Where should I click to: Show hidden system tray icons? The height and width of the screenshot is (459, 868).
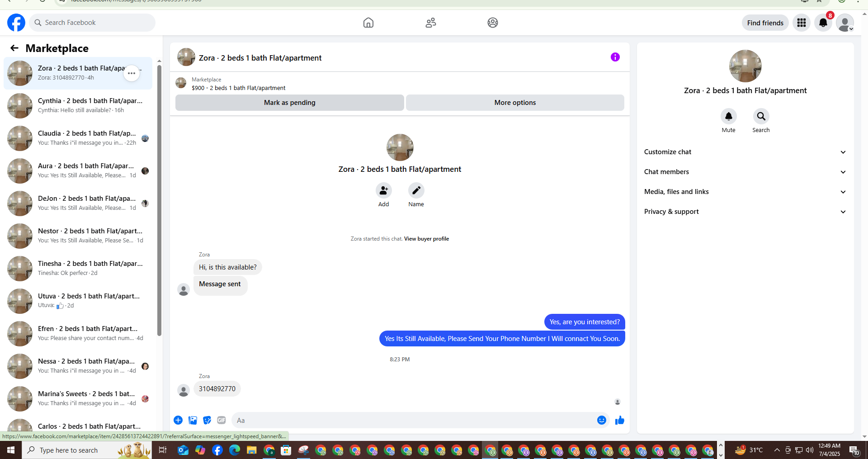click(x=777, y=450)
